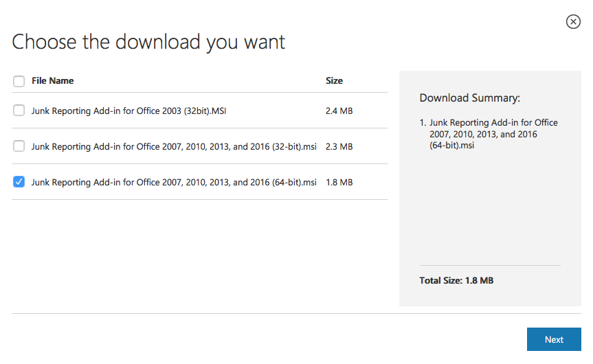
Task: Select the file-list file name ending in "2016 (64-bit).msi"
Action: (x=174, y=182)
